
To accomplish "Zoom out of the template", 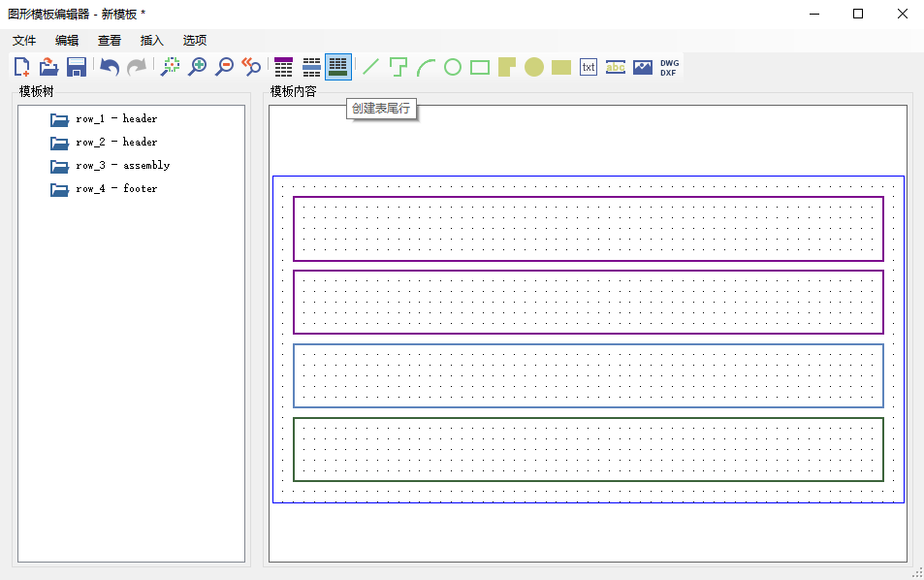I will 225,67.
